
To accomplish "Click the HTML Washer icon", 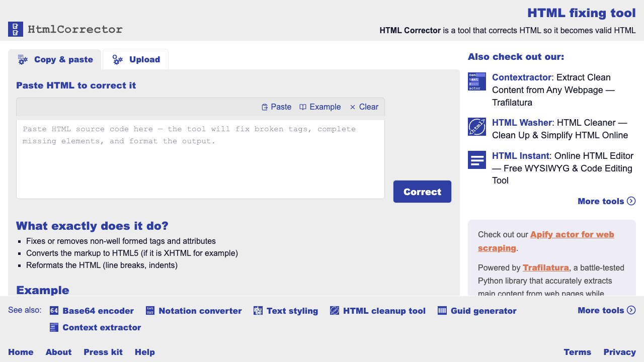I will (476, 127).
